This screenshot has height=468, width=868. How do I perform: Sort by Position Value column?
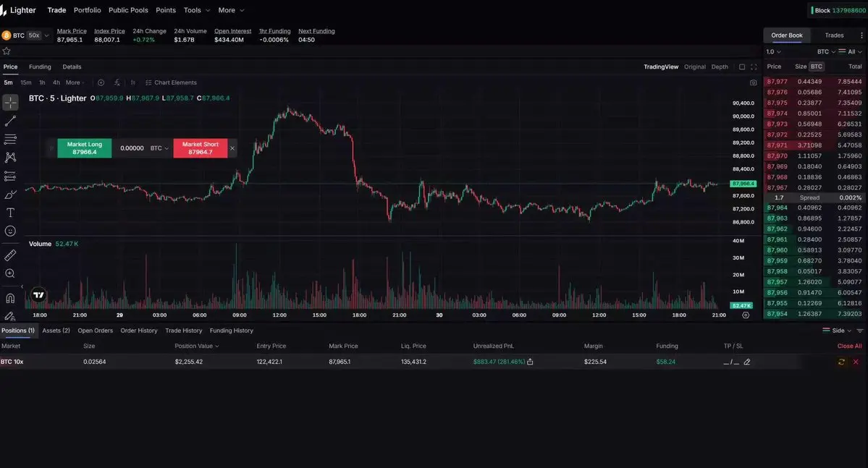(196, 346)
